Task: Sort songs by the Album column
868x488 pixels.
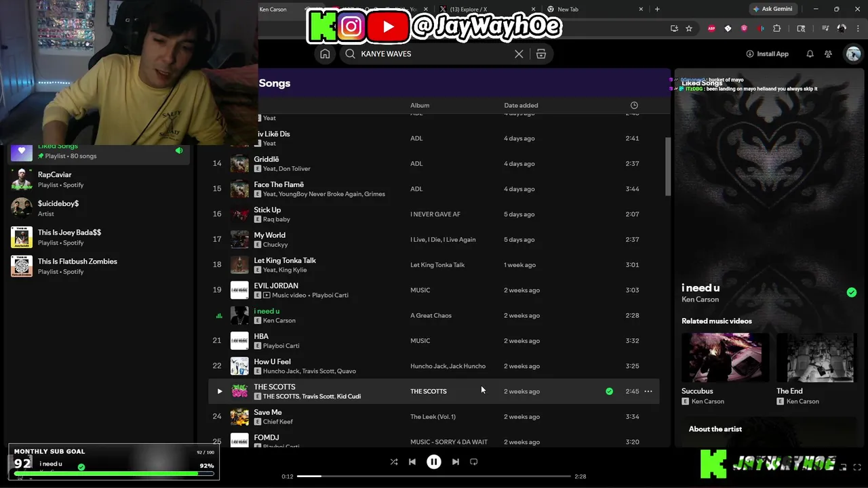Action: pyautogui.click(x=420, y=105)
